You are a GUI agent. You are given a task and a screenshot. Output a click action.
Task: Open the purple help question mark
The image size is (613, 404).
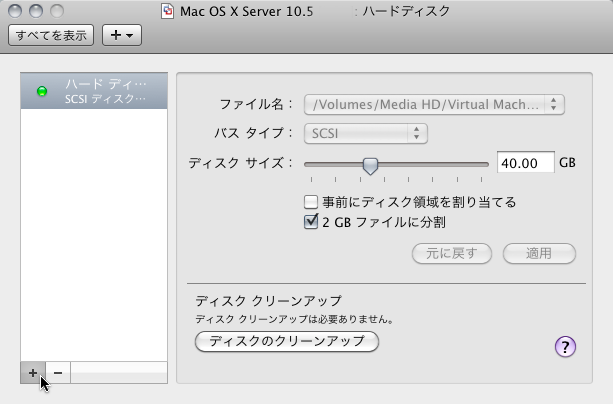[565, 347]
